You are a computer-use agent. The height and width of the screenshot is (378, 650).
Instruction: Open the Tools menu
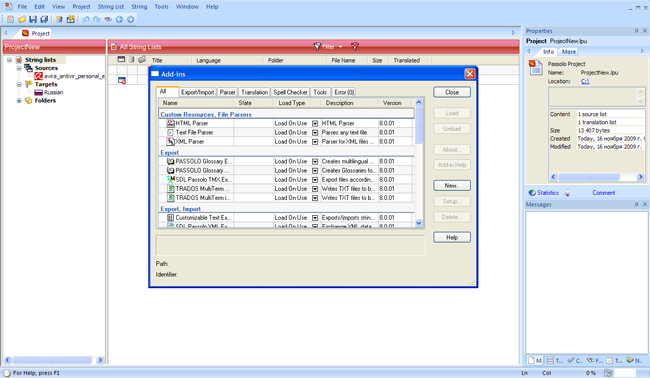pyautogui.click(x=161, y=7)
